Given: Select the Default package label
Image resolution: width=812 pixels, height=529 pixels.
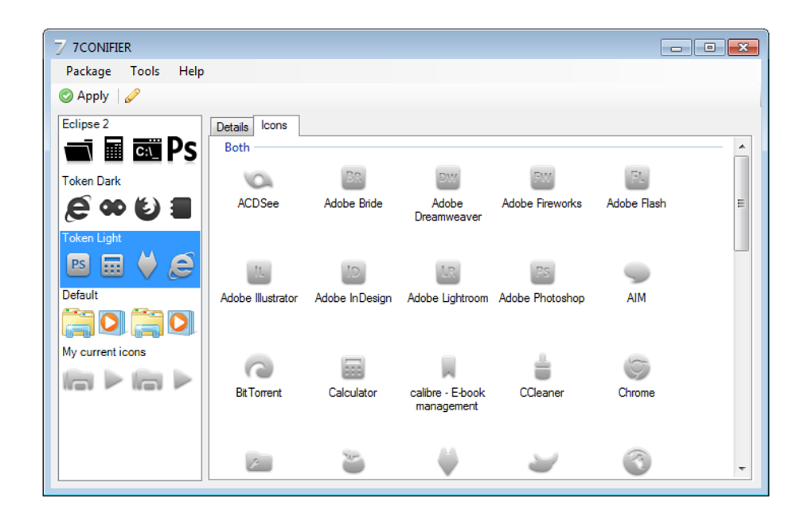Looking at the screenshot, I should 80,295.
